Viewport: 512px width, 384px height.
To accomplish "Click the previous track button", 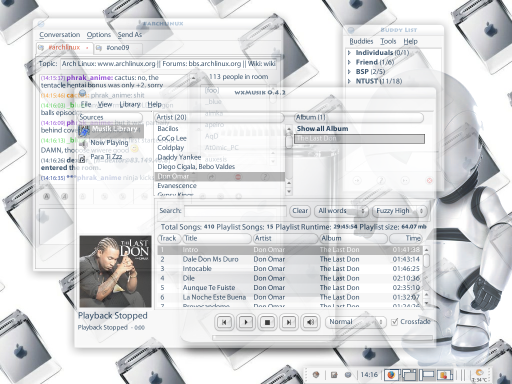I will [224, 322].
